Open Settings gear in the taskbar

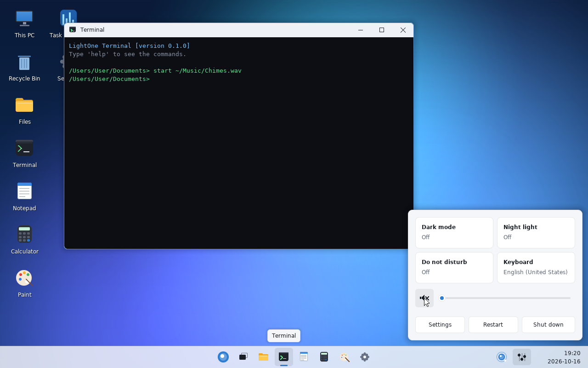point(365,357)
